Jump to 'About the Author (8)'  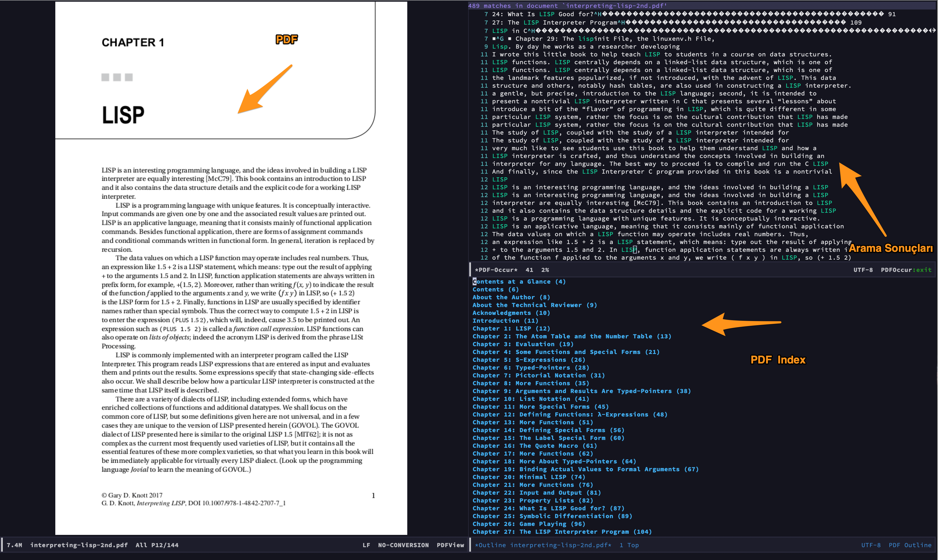click(511, 297)
